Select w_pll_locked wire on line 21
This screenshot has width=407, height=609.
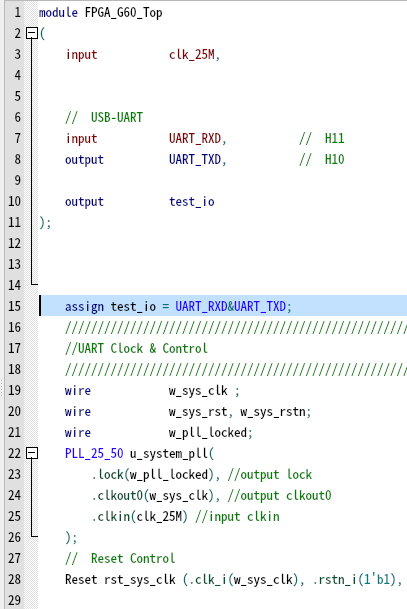(208, 432)
